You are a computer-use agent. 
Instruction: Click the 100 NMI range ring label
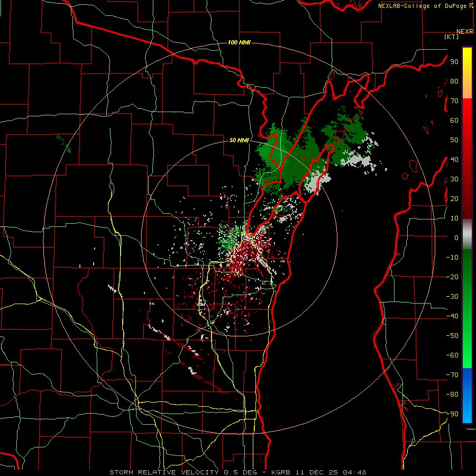[x=239, y=42]
